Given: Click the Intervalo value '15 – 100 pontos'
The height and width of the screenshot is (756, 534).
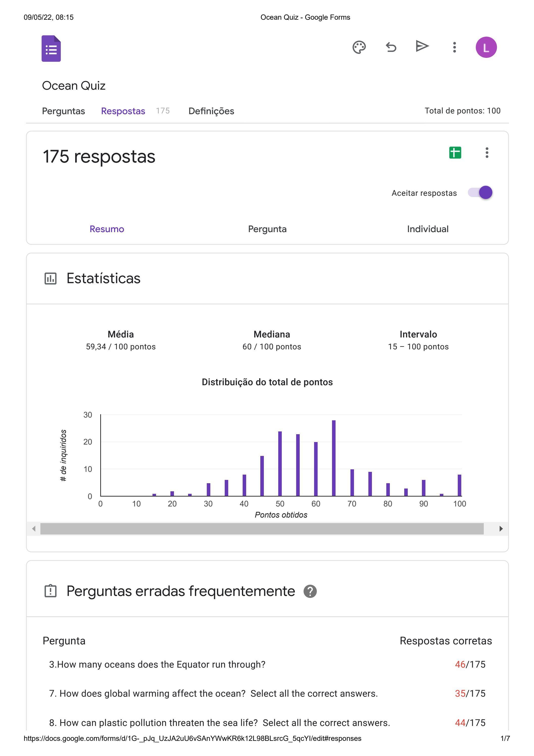Looking at the screenshot, I should click(x=418, y=347).
